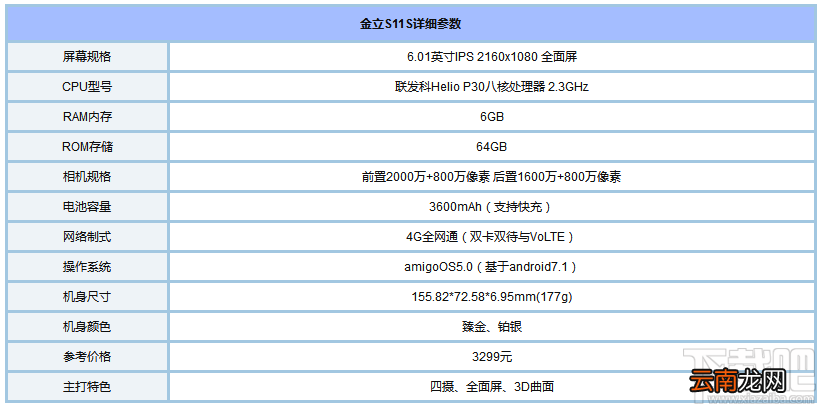
Task: Select the RAM内存 label cell
Action: (87, 117)
